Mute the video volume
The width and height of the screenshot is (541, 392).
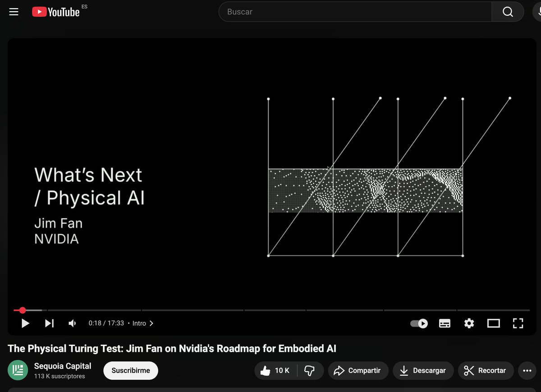coord(72,323)
